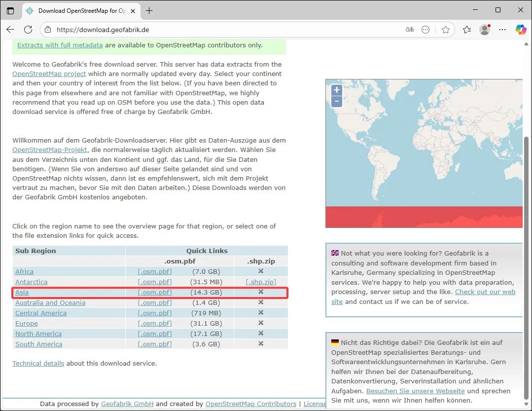Open the reader options icon beside translate
The width and height of the screenshot is (532, 411).
(426, 30)
